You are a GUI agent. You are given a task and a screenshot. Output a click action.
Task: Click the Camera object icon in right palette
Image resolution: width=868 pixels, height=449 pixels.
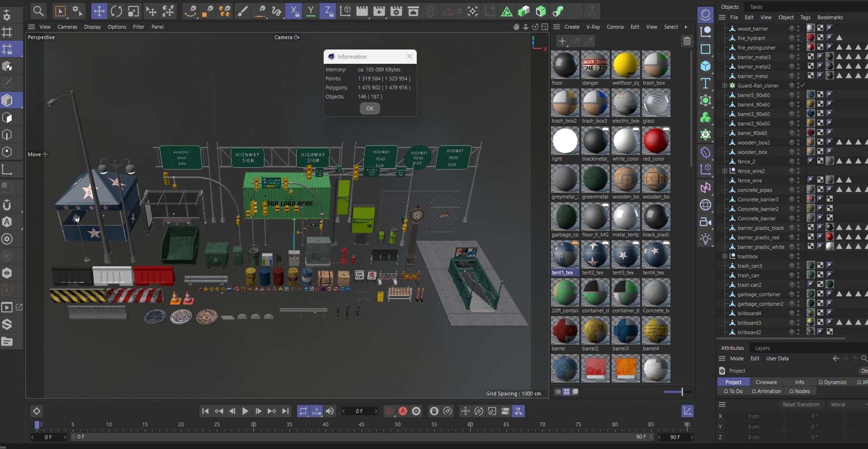(705, 222)
